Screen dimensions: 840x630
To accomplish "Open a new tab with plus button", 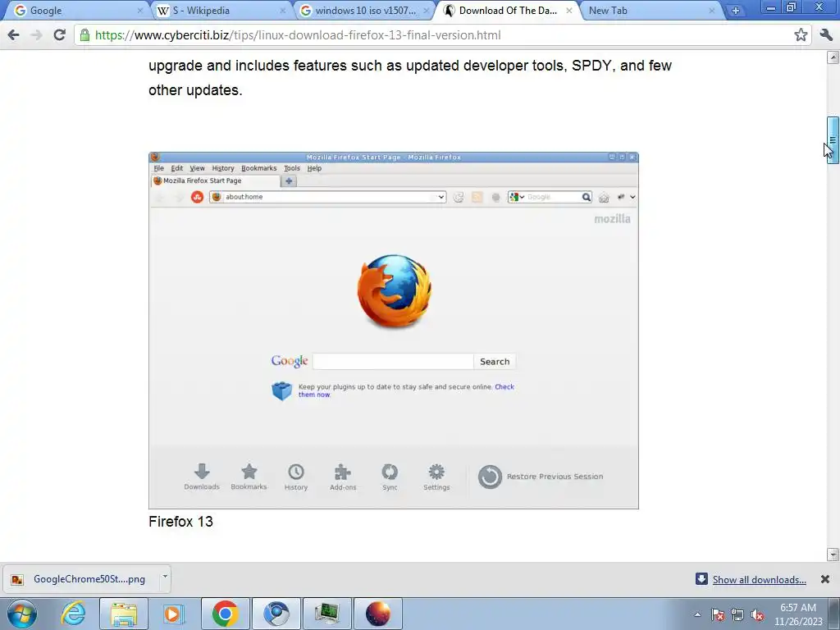I will tap(736, 10).
